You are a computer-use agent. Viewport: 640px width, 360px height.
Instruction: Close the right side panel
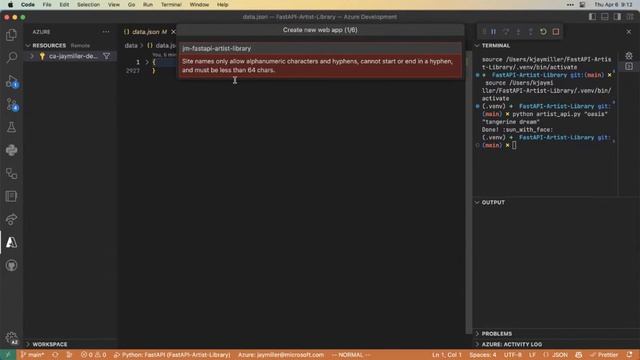629,31
